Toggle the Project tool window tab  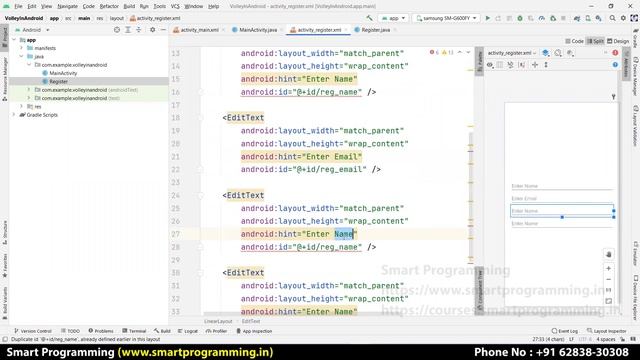(x=4, y=38)
